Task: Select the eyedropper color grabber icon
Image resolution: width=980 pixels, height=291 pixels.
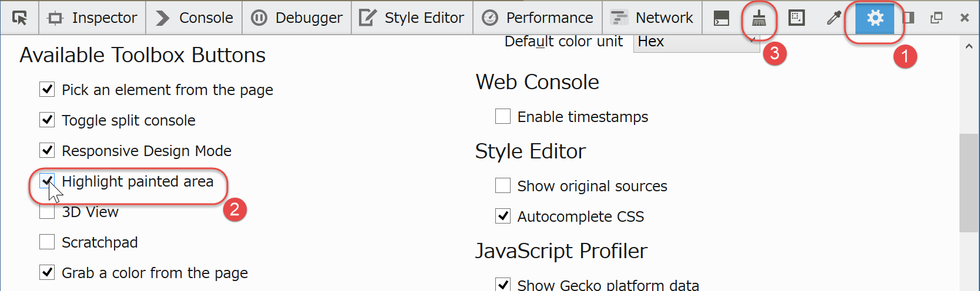Action: pyautogui.click(x=834, y=18)
